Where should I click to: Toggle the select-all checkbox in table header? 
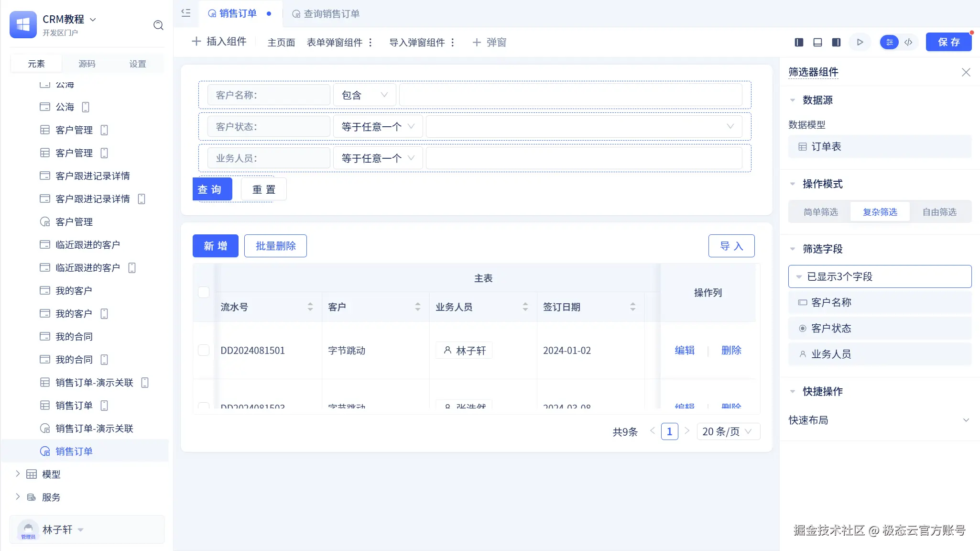click(204, 292)
